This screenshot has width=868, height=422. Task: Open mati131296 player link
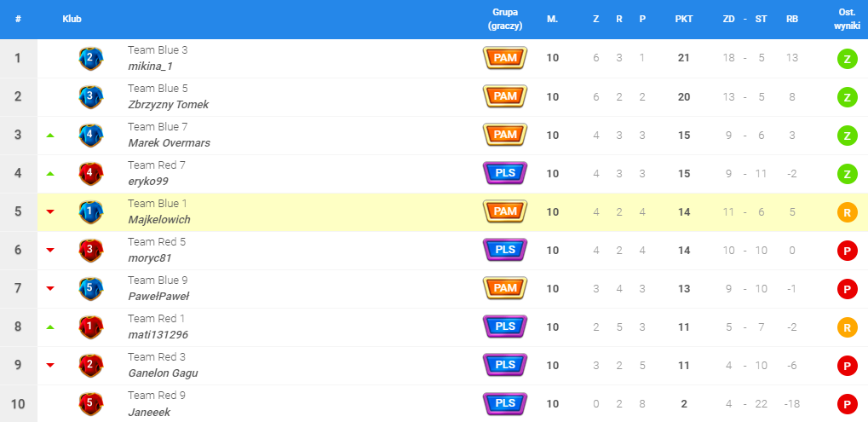pos(159,335)
